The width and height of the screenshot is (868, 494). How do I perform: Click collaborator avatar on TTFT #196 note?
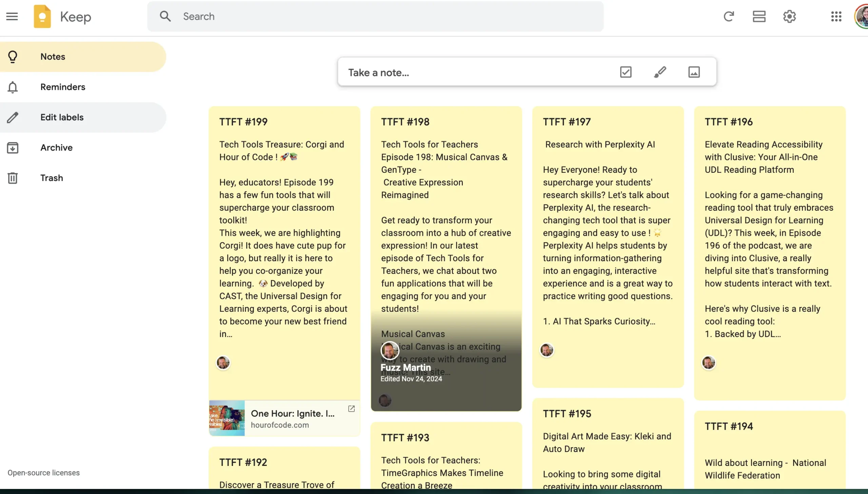tap(708, 363)
